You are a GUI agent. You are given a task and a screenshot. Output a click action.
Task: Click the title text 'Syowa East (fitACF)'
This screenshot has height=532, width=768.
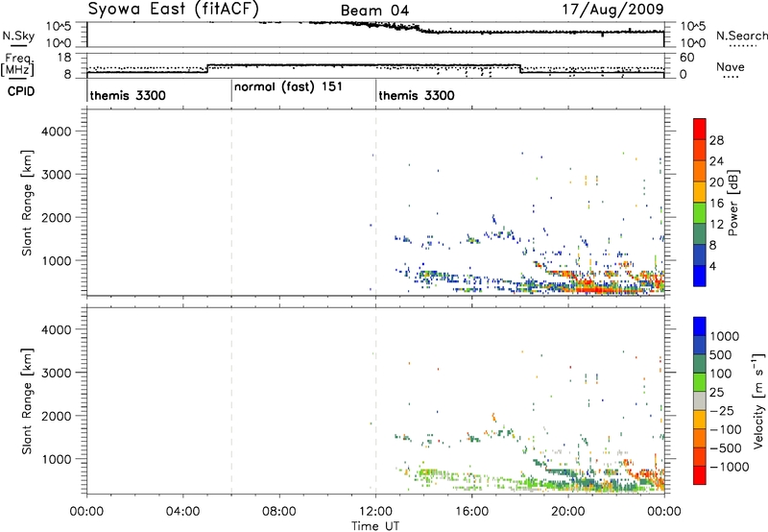pos(173,10)
